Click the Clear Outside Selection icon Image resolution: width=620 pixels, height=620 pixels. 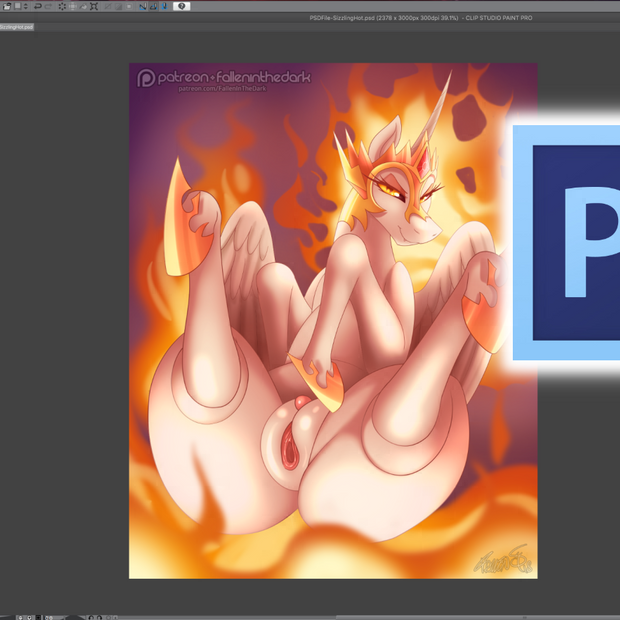pos(73,6)
